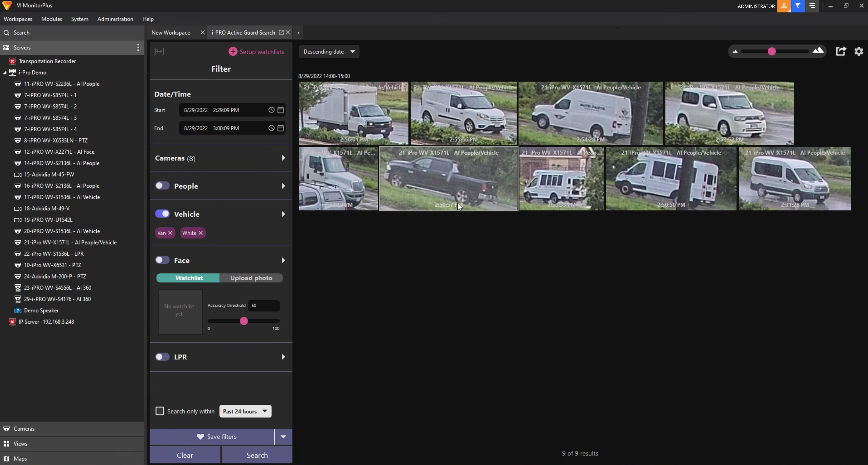
Task: Open the Administration menu
Action: tap(115, 19)
